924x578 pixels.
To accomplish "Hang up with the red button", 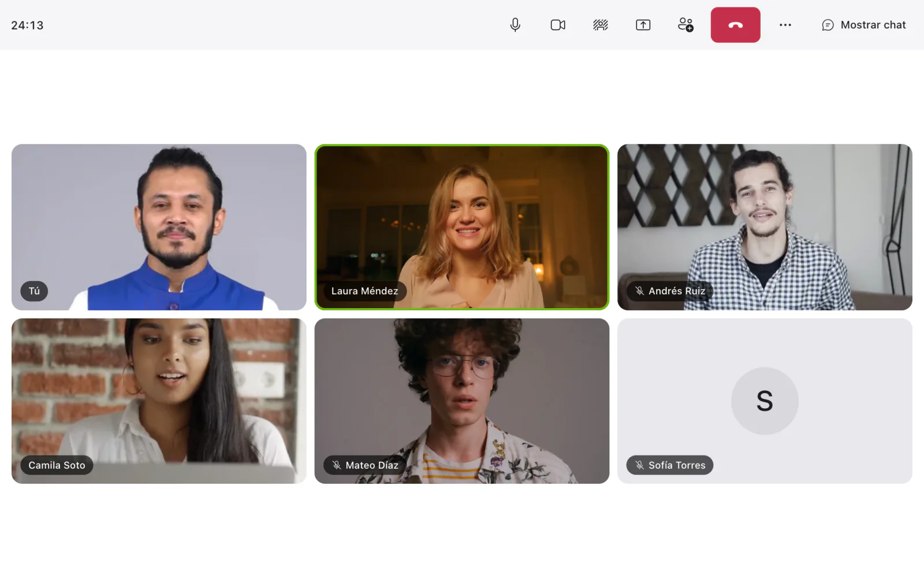I will click(735, 25).
